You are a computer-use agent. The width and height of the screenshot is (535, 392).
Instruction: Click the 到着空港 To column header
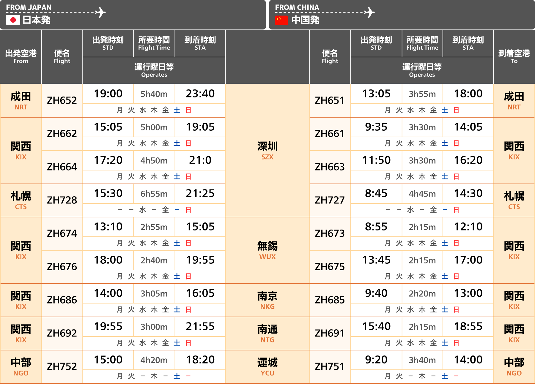[514, 56]
